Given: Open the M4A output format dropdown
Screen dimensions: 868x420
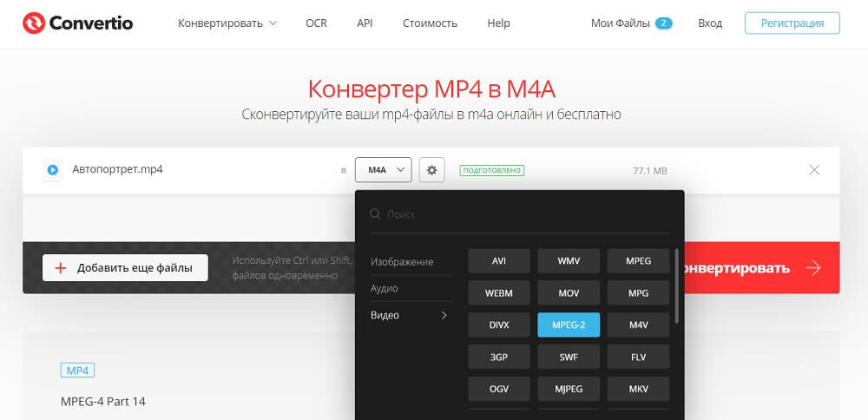Looking at the screenshot, I should 383,170.
